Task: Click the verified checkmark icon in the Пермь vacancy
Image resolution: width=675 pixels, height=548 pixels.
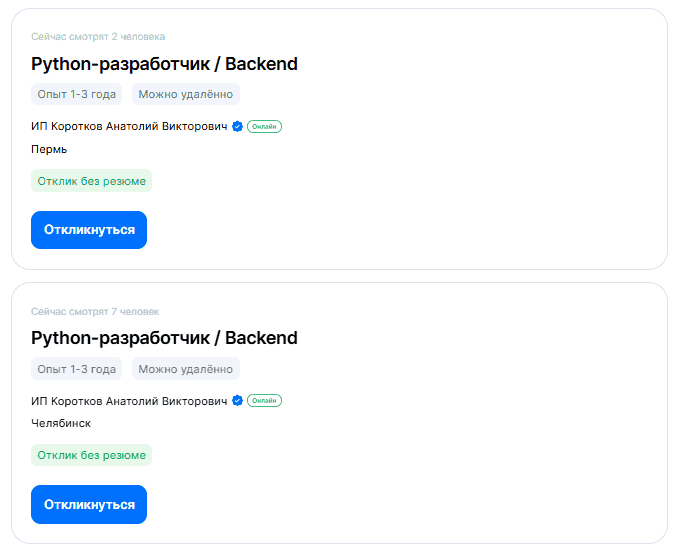Action: tap(238, 127)
